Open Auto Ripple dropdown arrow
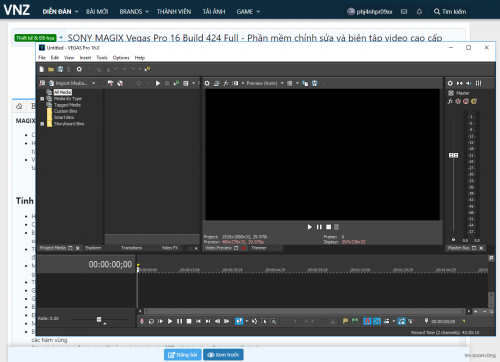Viewport: 500px width, 362px height. tap(394, 321)
